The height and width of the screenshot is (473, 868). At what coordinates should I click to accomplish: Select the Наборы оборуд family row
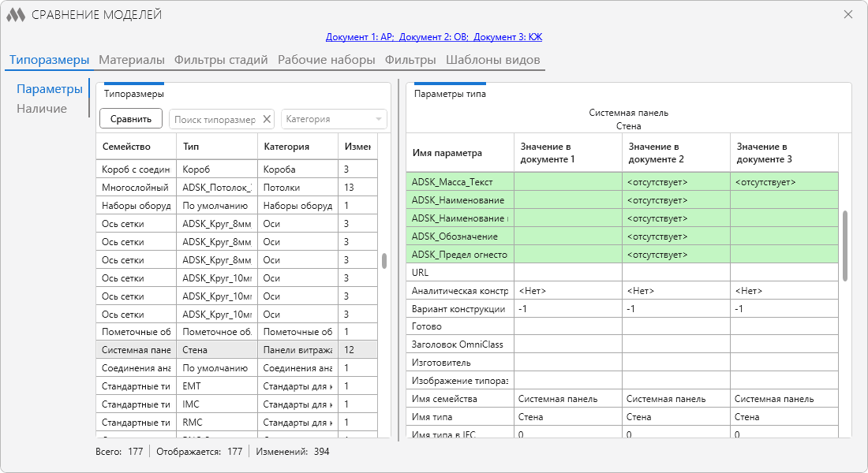(237, 206)
